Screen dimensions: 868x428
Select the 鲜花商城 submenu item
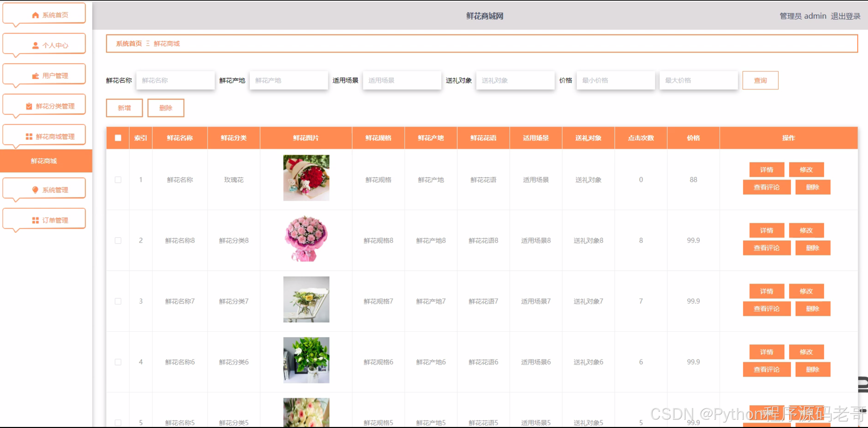[x=44, y=161]
